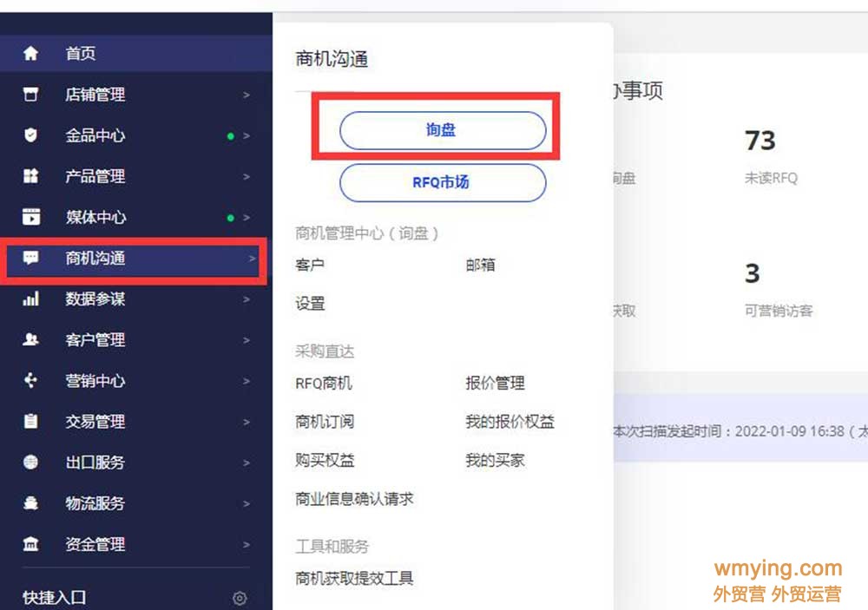The image size is (868, 610).
Task: Click the bank icon for 资金管理
Action: coord(30,544)
